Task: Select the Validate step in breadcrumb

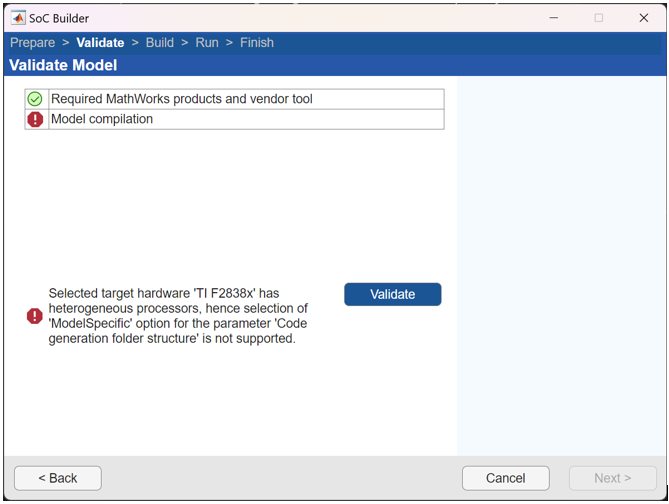Action: click(x=100, y=43)
